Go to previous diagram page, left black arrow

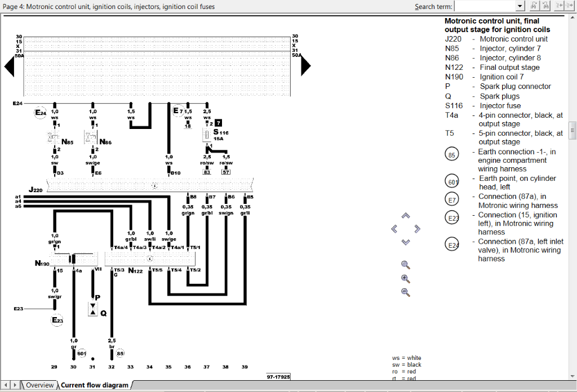[9, 66]
